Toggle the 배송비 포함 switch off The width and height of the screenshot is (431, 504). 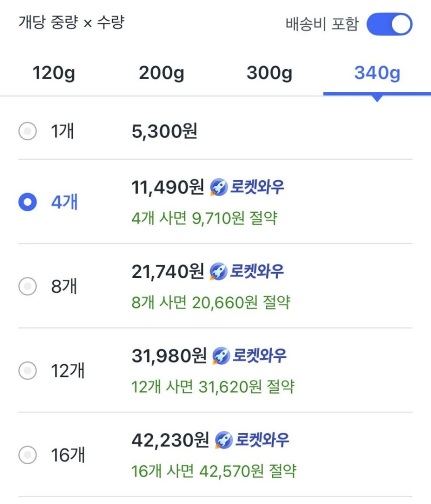coord(389,25)
